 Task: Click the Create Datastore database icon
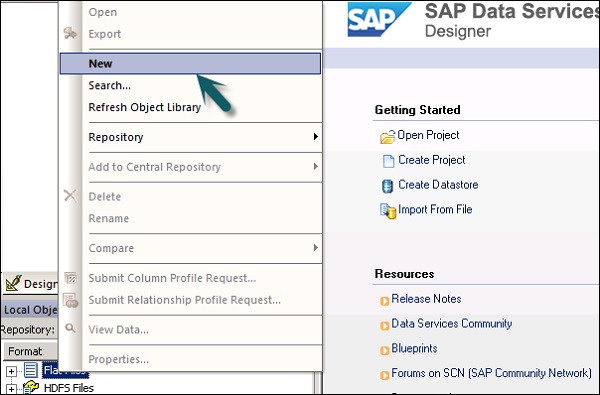click(388, 186)
